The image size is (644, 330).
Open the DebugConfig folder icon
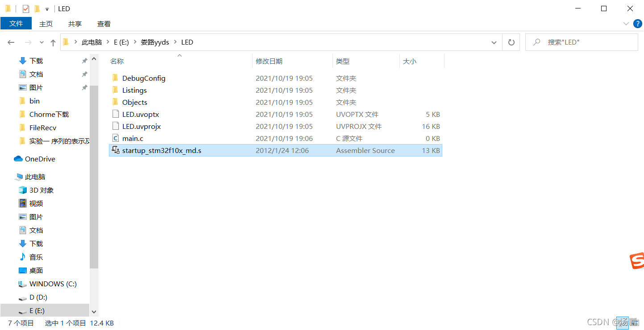[115, 78]
